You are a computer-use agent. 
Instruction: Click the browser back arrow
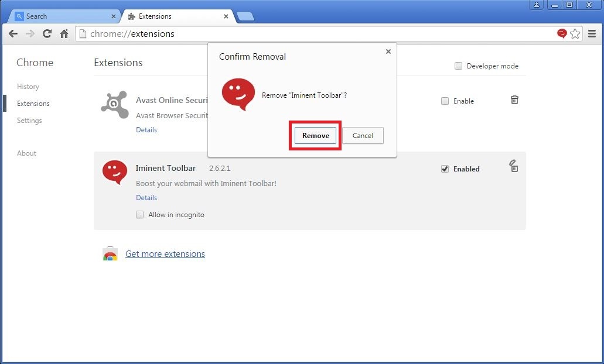pyautogui.click(x=13, y=34)
